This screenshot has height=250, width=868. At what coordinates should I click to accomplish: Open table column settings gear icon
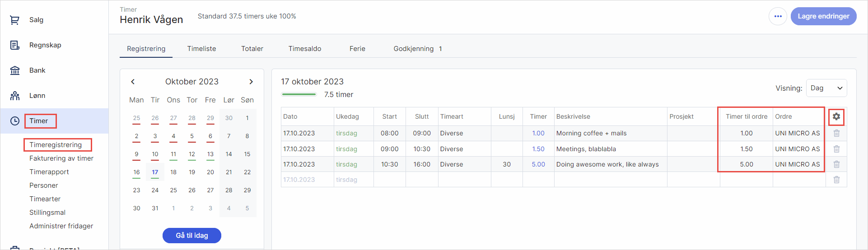point(836,116)
